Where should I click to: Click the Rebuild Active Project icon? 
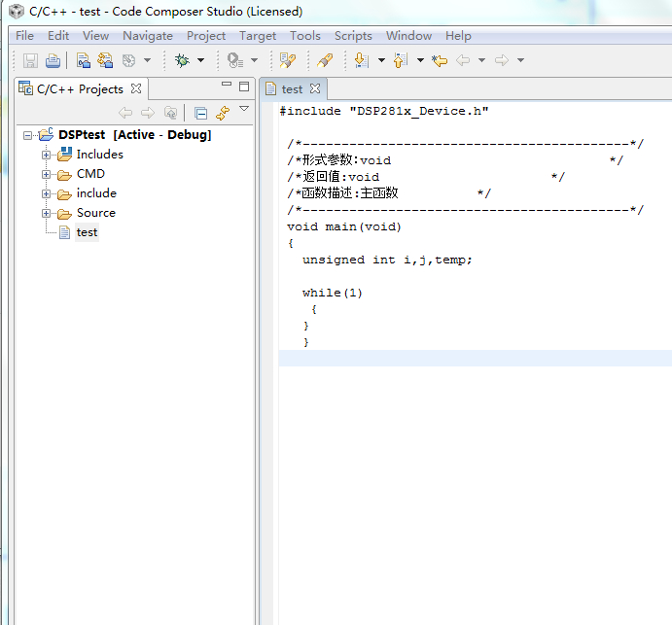click(x=105, y=60)
